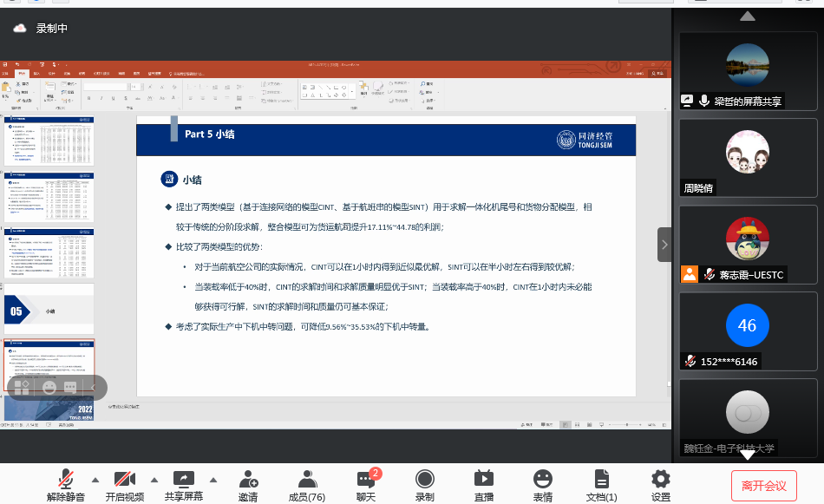The height and width of the screenshot is (504, 824).
Task: Start recording with 录制 button
Action: coord(424,484)
